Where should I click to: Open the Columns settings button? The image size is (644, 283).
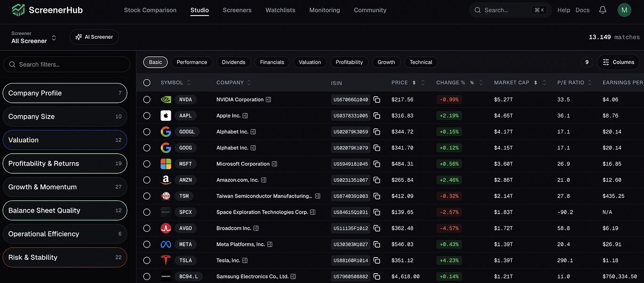coord(619,62)
